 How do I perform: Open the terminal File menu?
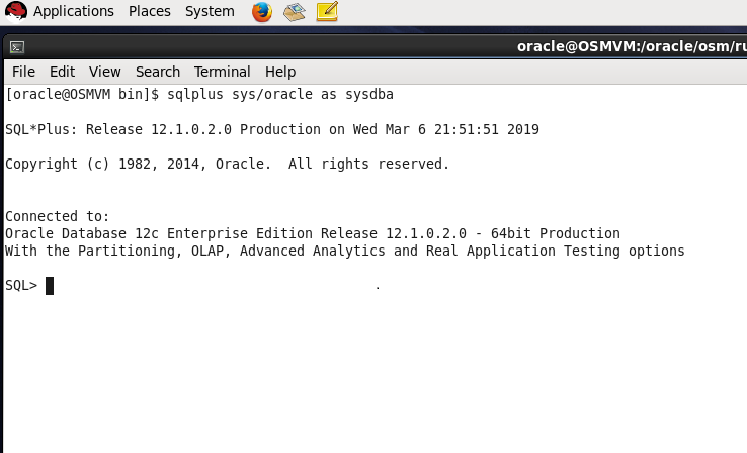click(23, 72)
